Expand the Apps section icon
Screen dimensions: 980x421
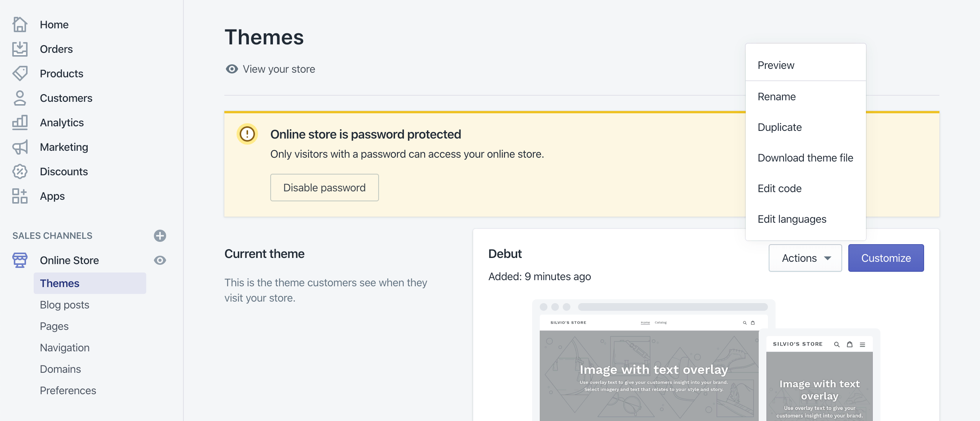point(20,196)
